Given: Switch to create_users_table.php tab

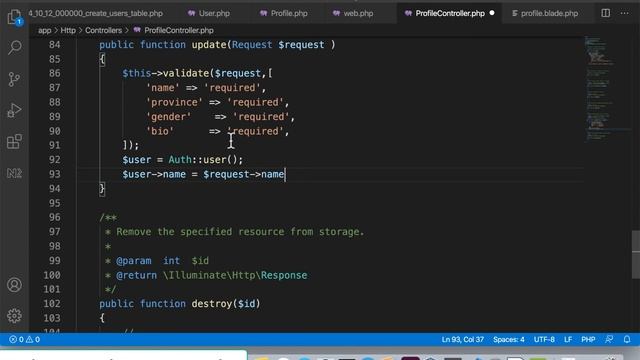Looking at the screenshot, I should [96, 13].
